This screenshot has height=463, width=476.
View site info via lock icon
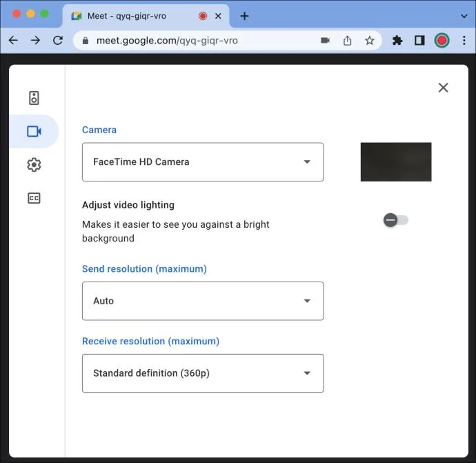coord(86,41)
